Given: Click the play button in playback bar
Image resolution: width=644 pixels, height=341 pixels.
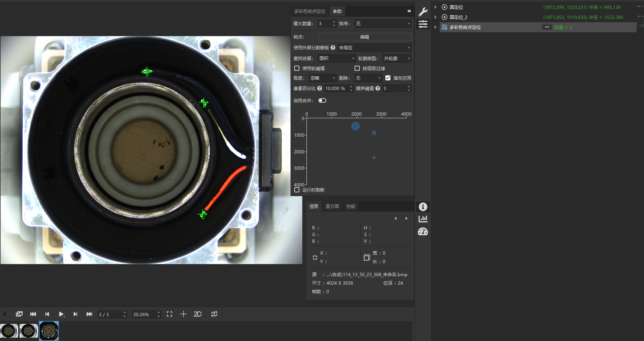Looking at the screenshot, I should click(x=61, y=314).
